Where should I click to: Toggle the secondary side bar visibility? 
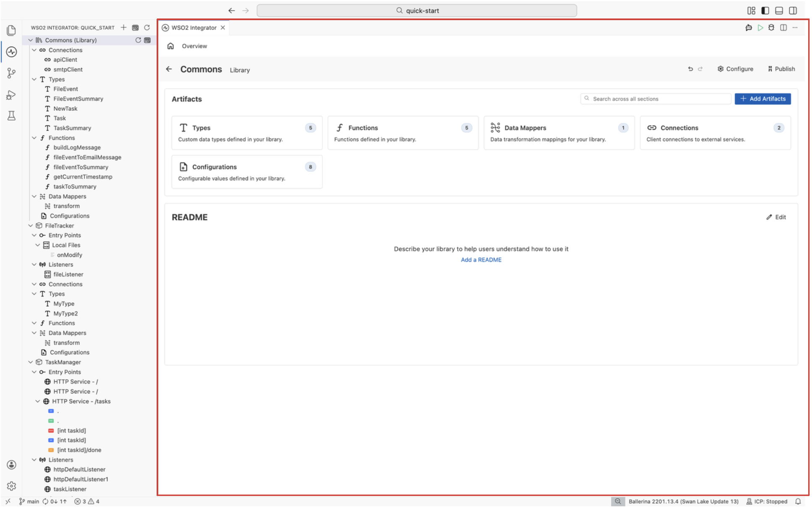tap(793, 10)
